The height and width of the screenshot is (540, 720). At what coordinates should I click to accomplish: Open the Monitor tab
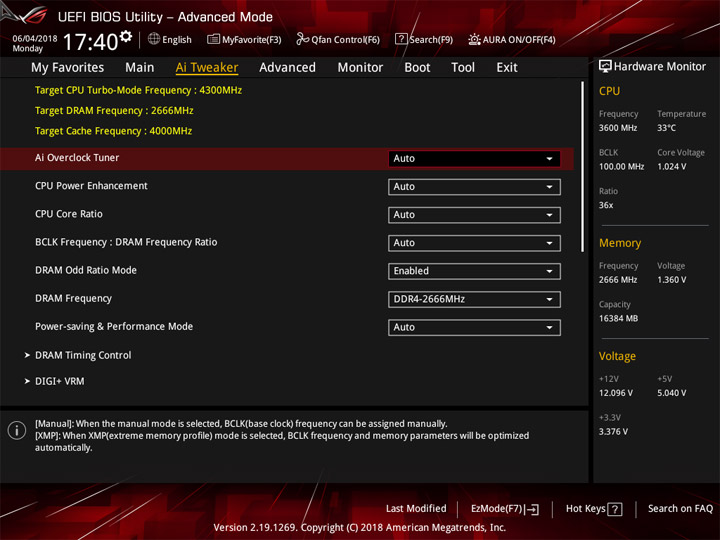pyautogui.click(x=360, y=68)
